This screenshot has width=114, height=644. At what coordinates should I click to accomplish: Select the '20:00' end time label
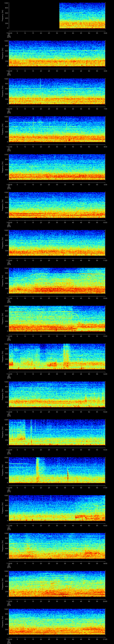[x=105, y=601]
